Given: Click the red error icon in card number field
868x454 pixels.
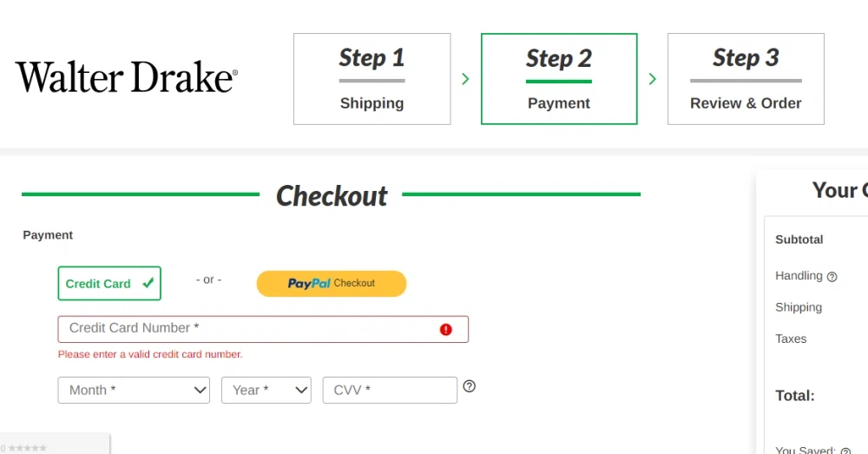Looking at the screenshot, I should 446,329.
